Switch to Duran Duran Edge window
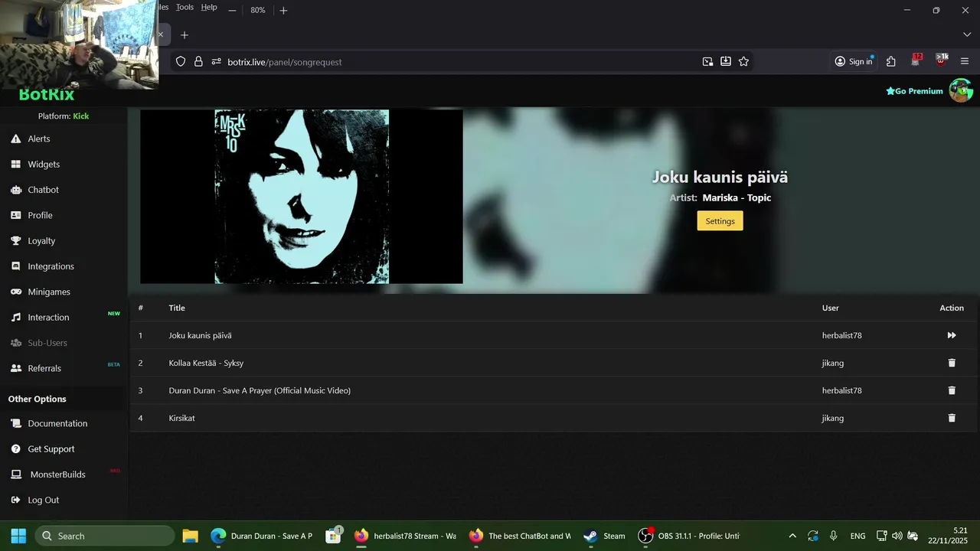The image size is (980, 551). click(x=262, y=536)
